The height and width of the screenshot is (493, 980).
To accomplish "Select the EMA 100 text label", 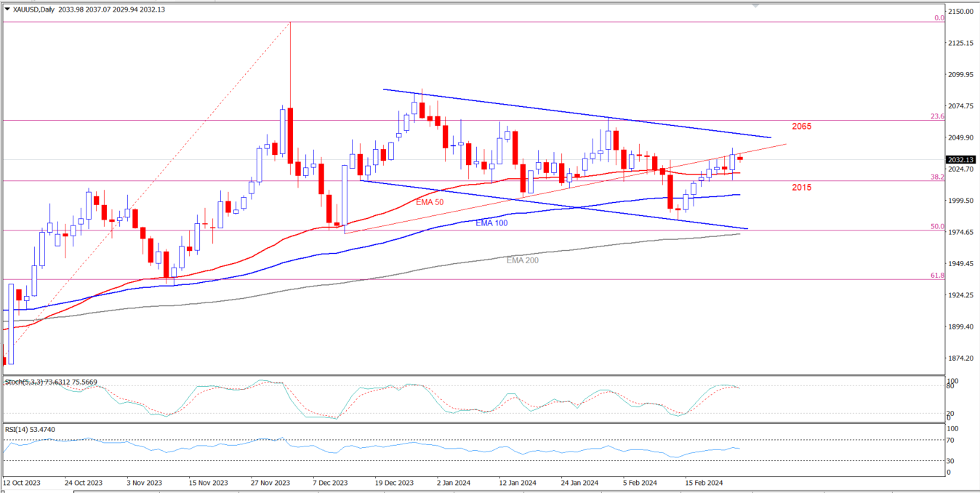I will coord(491,223).
